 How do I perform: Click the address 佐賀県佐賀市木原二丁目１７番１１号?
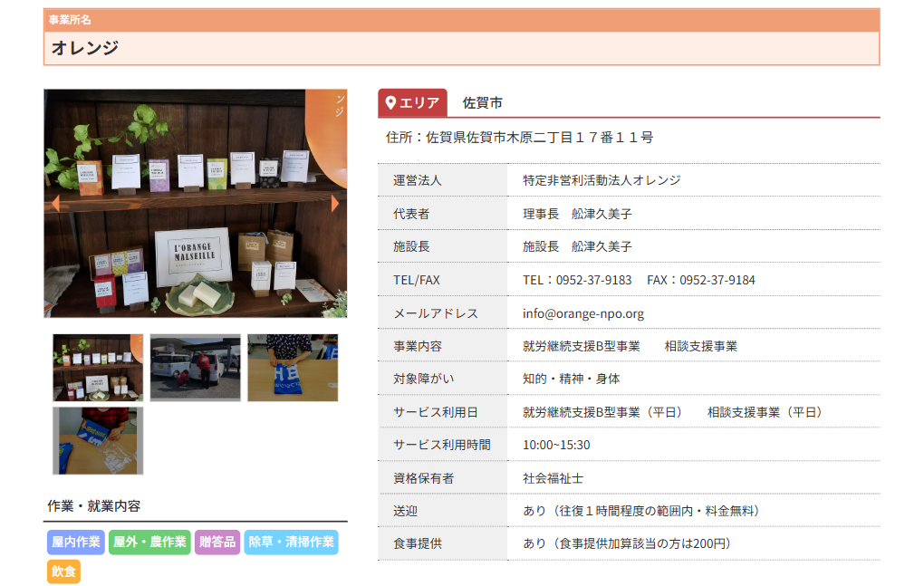coord(540,138)
